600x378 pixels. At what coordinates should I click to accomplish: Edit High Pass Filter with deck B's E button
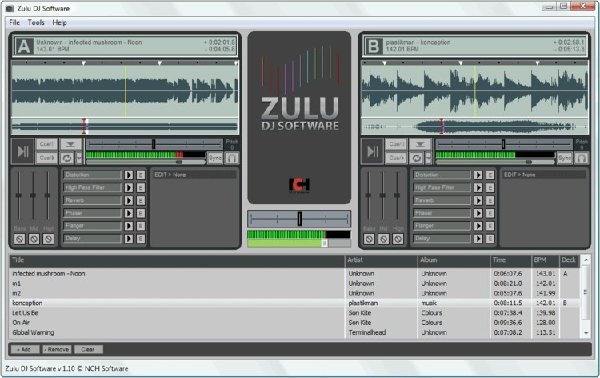point(490,187)
